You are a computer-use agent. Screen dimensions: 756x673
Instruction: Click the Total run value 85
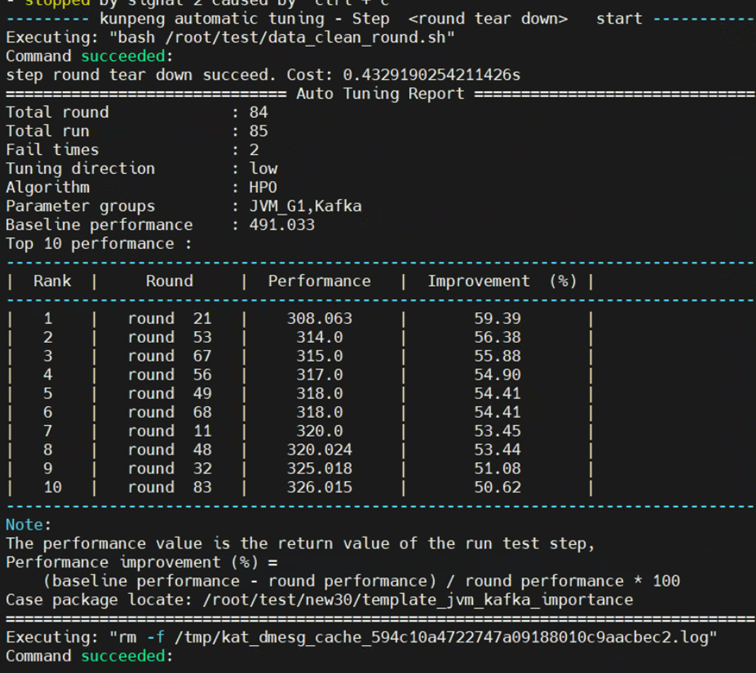[x=258, y=131]
